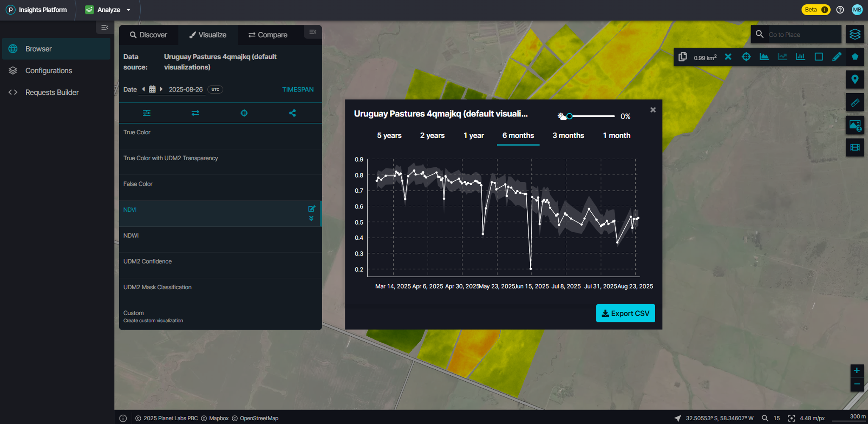Open Requests Builder in the sidebar
The height and width of the screenshot is (424, 868).
click(x=56, y=92)
